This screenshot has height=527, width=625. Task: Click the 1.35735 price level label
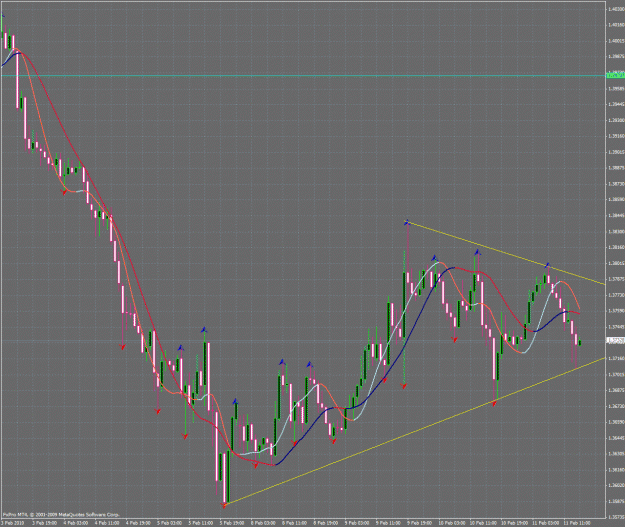(616, 517)
